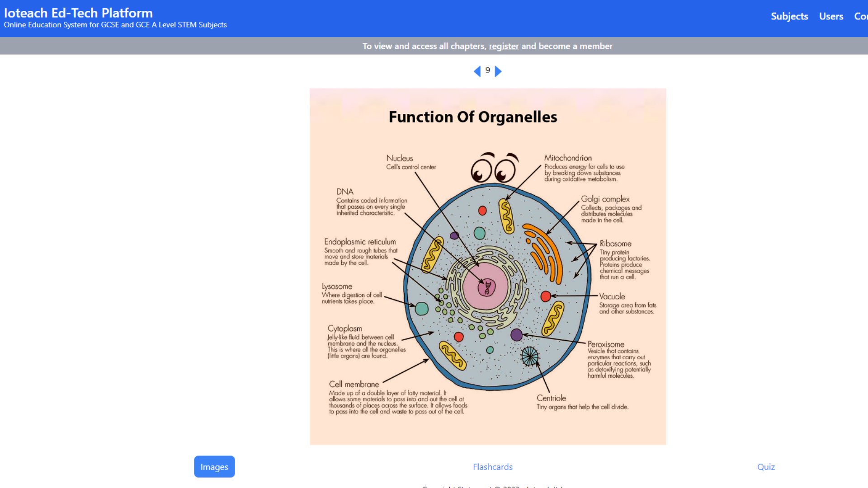Open the Users menu

click(x=831, y=16)
